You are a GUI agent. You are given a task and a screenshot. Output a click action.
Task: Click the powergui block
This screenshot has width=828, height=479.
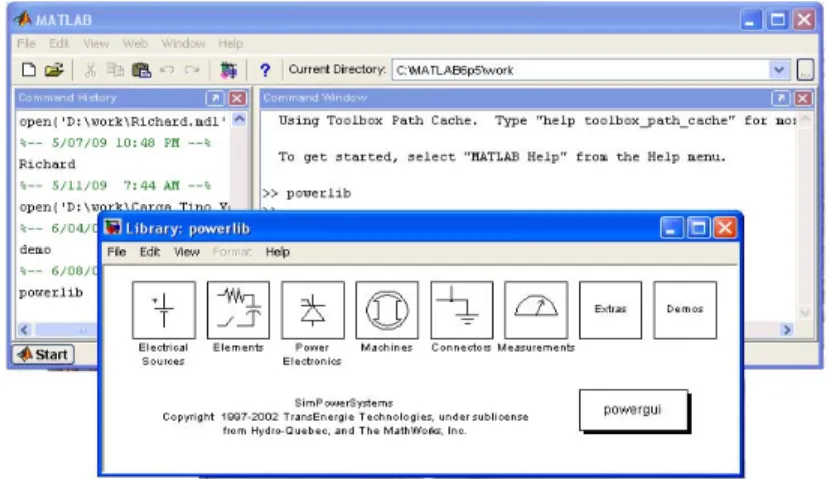(x=633, y=410)
